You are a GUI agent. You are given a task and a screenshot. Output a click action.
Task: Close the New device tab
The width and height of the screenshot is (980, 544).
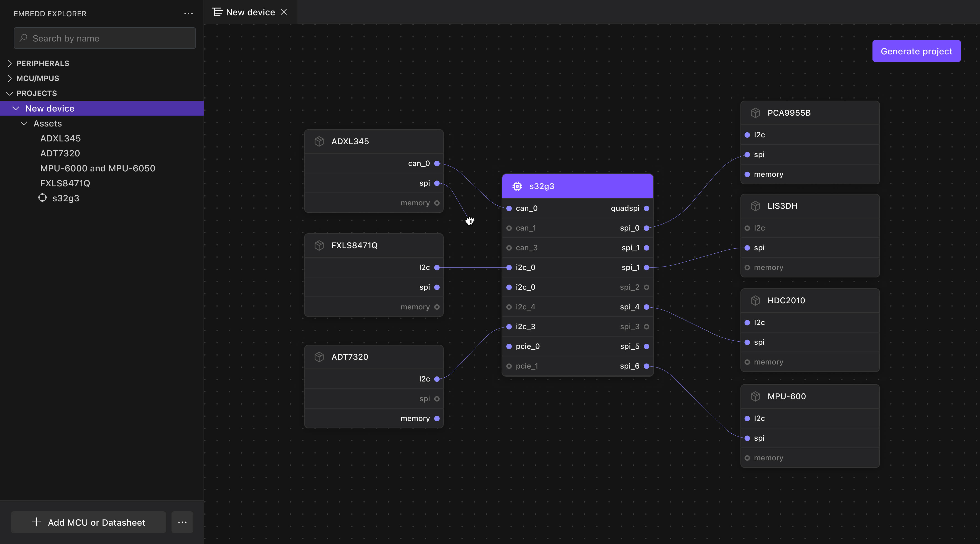(x=284, y=12)
